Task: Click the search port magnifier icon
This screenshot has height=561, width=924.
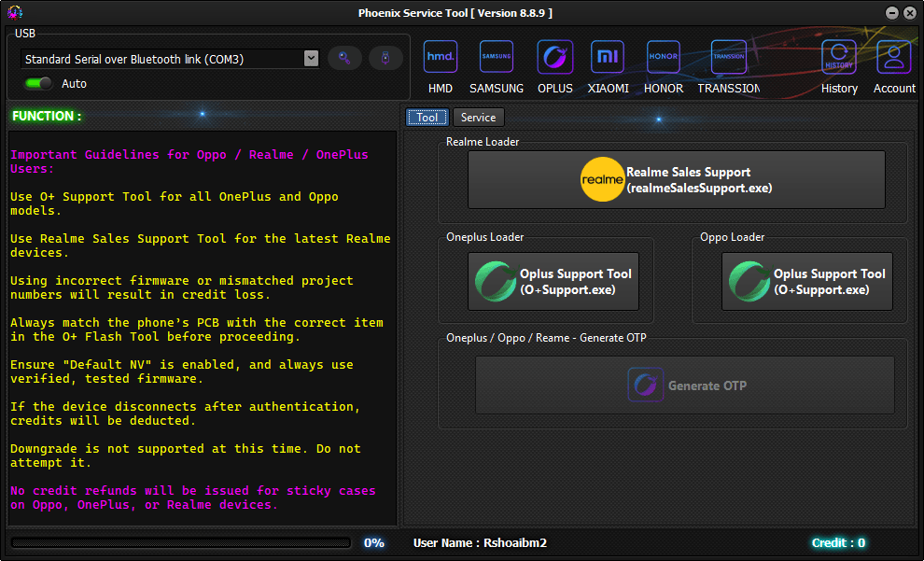Action: pos(344,58)
